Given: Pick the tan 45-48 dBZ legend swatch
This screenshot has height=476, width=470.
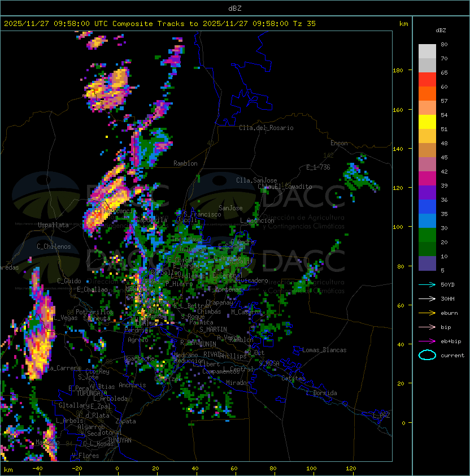Looking at the screenshot, I should pyautogui.click(x=427, y=150).
